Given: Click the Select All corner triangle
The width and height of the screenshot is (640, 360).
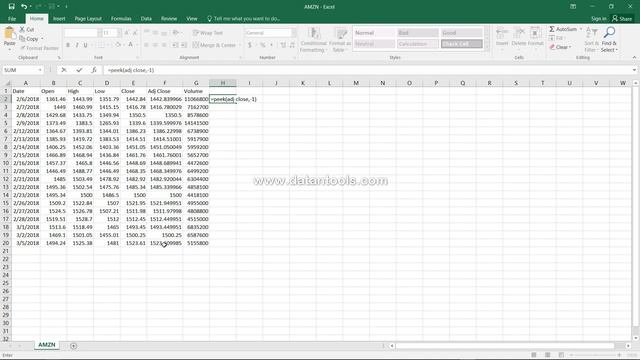Looking at the screenshot, I should point(7,83).
